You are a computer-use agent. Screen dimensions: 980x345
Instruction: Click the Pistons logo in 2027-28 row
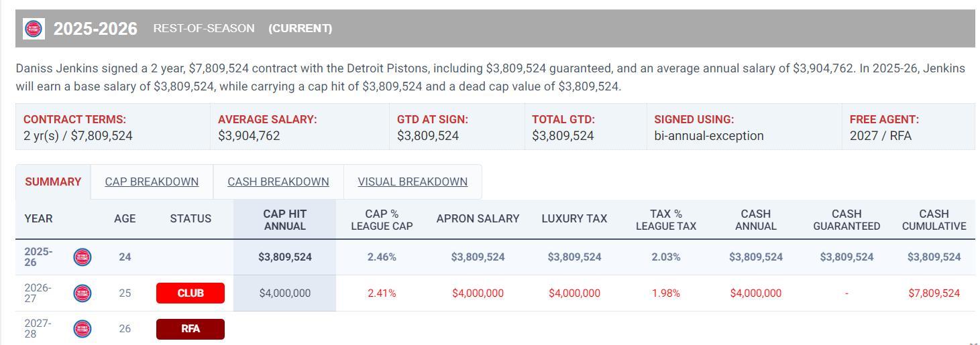(83, 329)
